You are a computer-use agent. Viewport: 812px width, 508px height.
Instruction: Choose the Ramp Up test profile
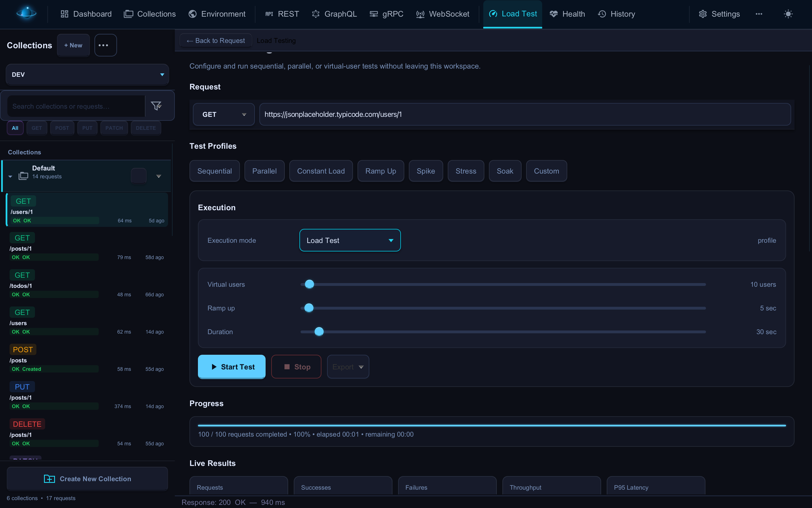(x=381, y=171)
